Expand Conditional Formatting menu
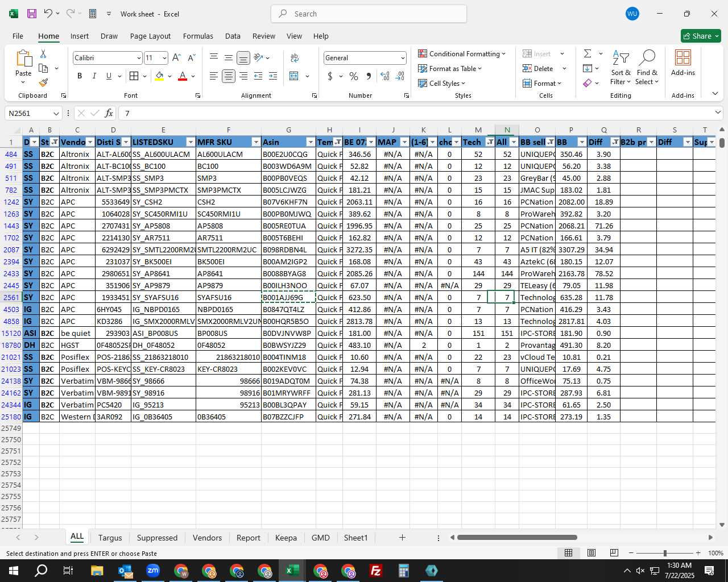This screenshot has width=728, height=582. [461, 53]
